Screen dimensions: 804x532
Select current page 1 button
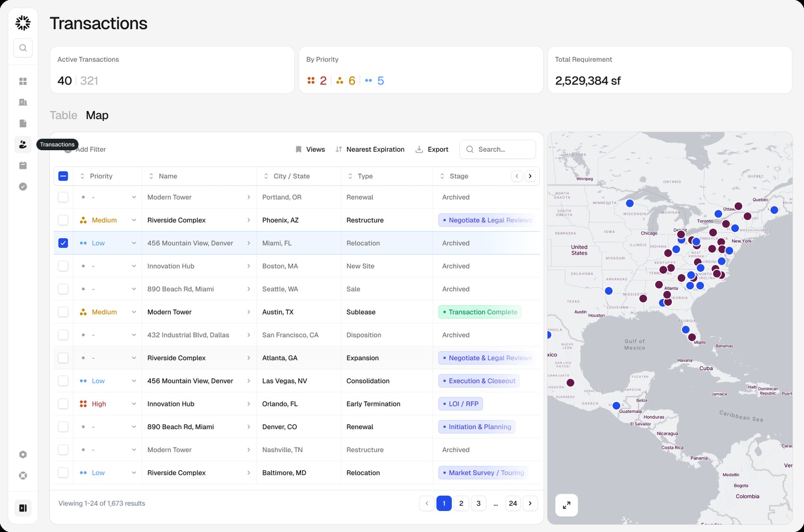pos(444,503)
